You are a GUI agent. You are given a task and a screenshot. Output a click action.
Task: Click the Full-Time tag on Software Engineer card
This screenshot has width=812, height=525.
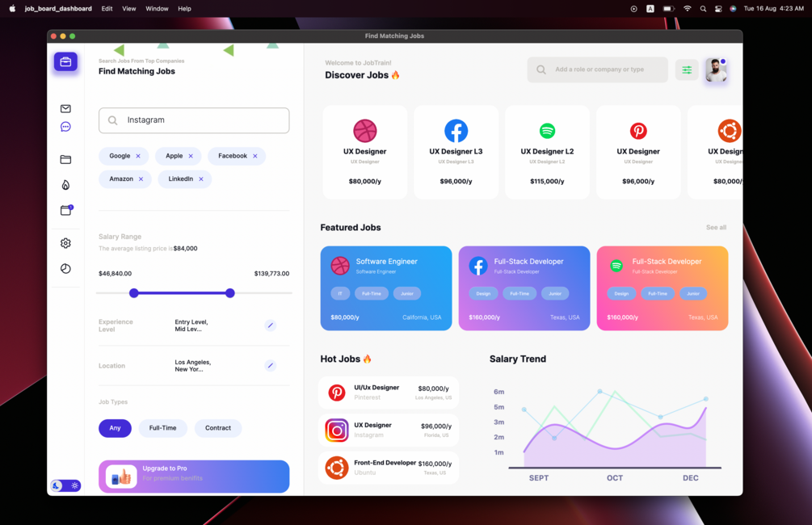point(372,293)
